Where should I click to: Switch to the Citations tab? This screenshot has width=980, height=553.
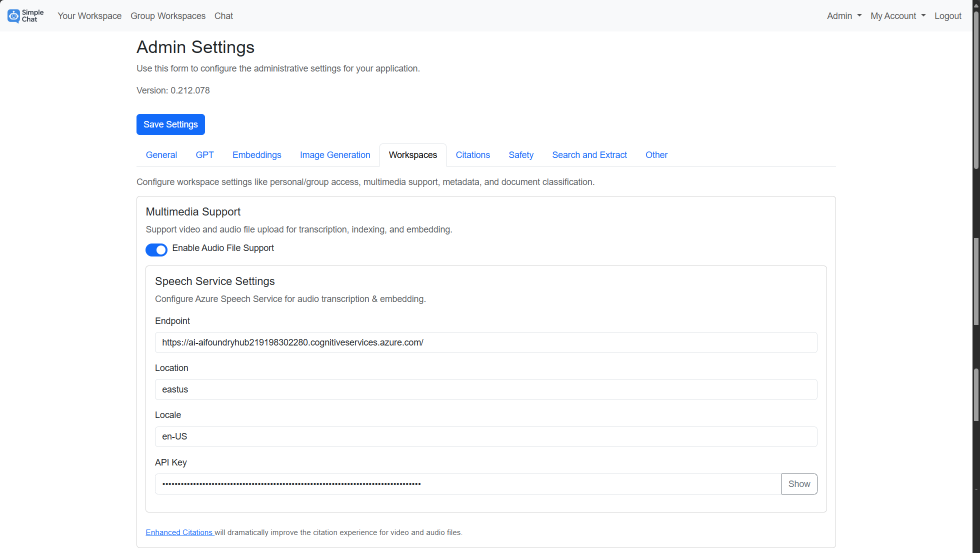[x=472, y=155]
